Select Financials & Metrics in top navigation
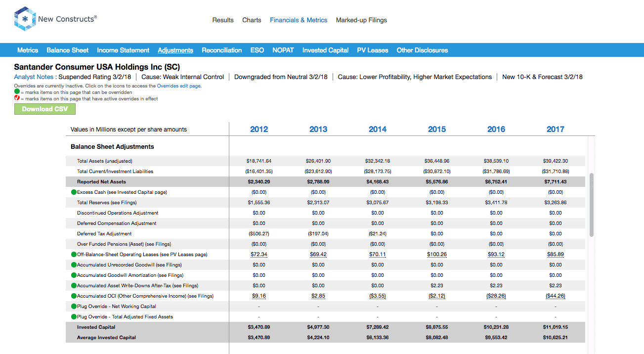The height and width of the screenshot is (354, 644). point(299,20)
